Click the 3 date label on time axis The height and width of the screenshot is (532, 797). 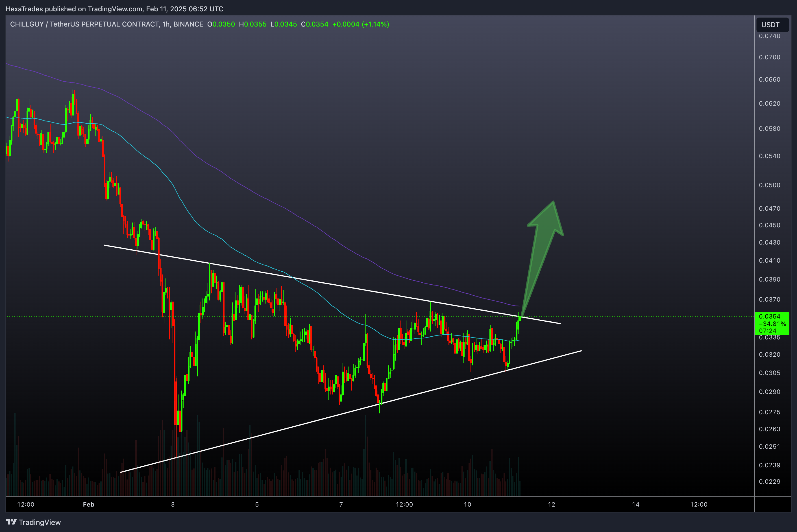click(173, 505)
